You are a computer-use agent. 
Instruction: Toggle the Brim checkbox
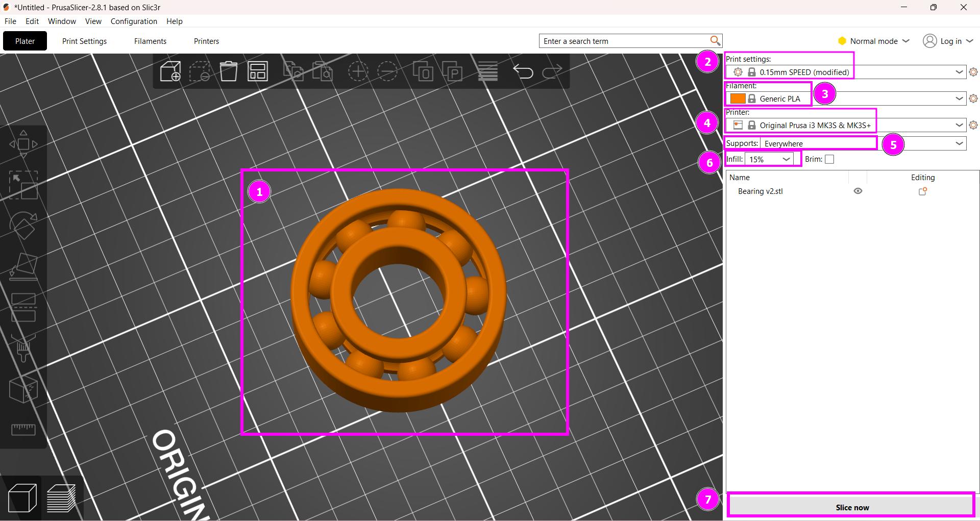[829, 159]
